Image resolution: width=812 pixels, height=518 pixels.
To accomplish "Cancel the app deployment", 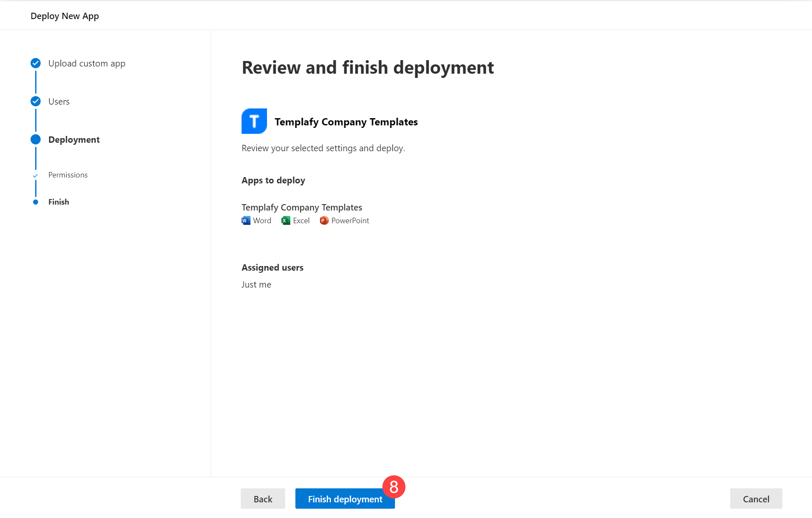I will click(x=756, y=499).
